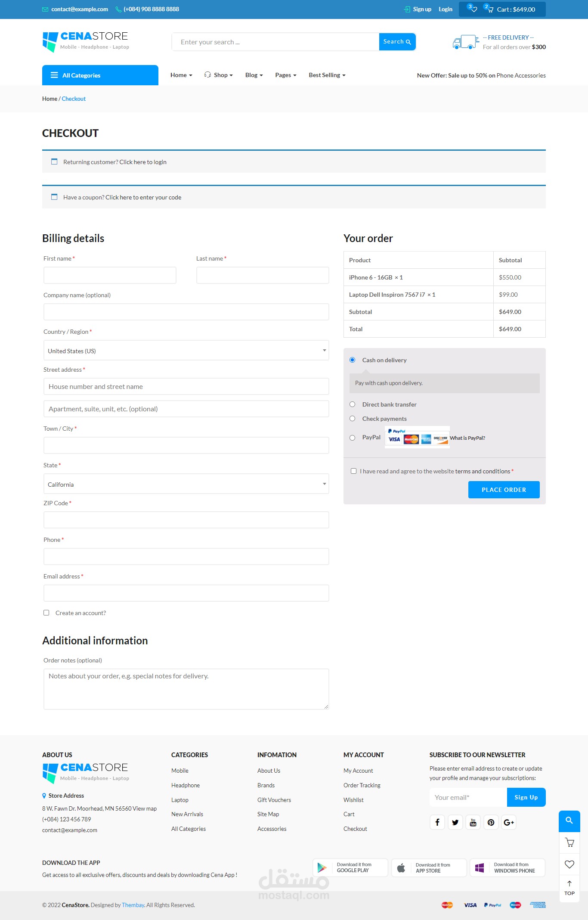This screenshot has height=920, width=588.
Task: Select the Direct bank transfer payment option
Action: tap(353, 404)
